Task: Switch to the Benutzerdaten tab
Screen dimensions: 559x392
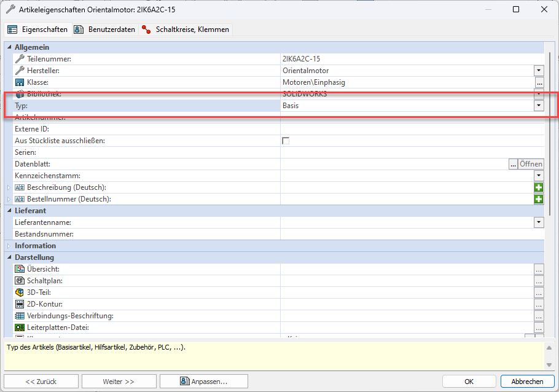Action: [105, 29]
